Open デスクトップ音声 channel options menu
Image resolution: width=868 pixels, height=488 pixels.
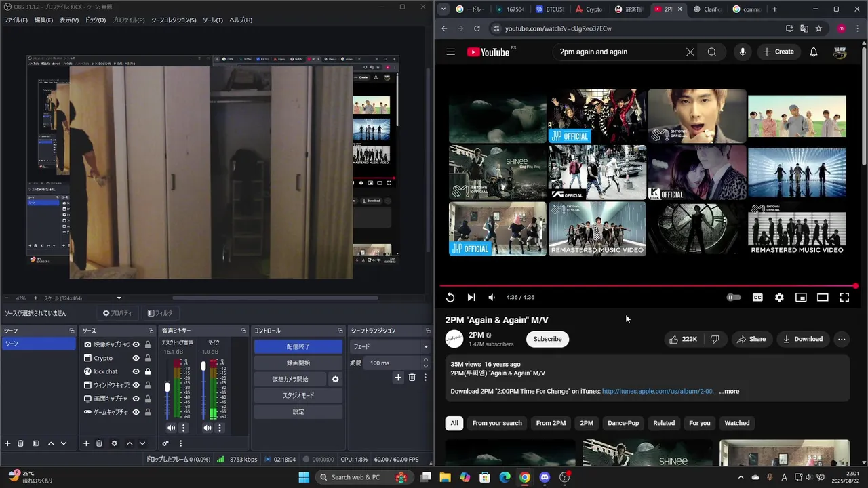coord(183,428)
